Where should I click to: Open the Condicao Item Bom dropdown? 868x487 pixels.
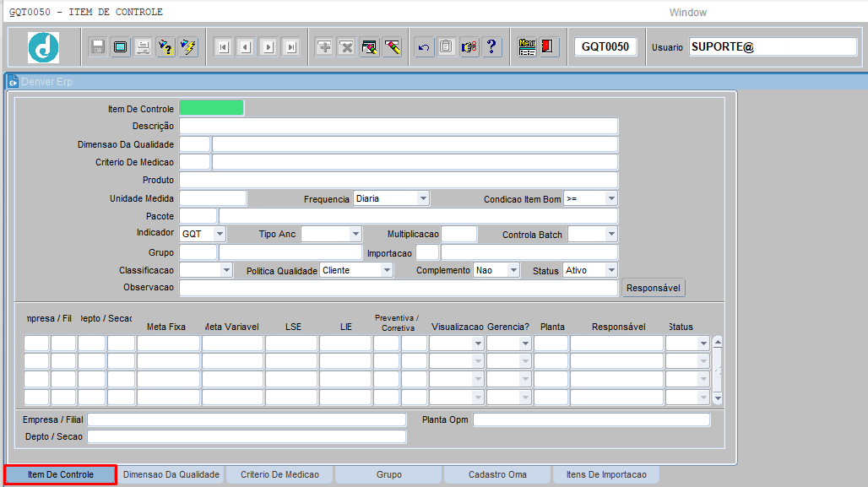610,199
